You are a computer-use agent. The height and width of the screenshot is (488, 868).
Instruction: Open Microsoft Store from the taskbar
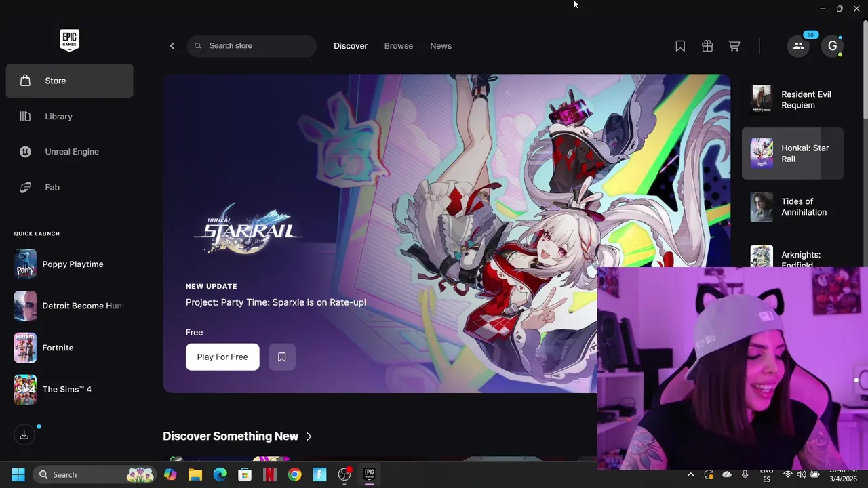(x=245, y=474)
